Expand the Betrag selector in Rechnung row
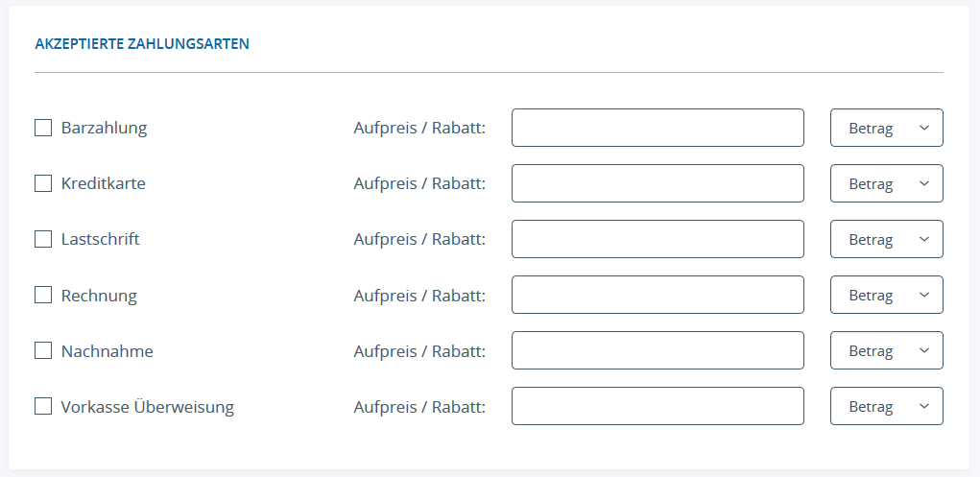 (886, 295)
